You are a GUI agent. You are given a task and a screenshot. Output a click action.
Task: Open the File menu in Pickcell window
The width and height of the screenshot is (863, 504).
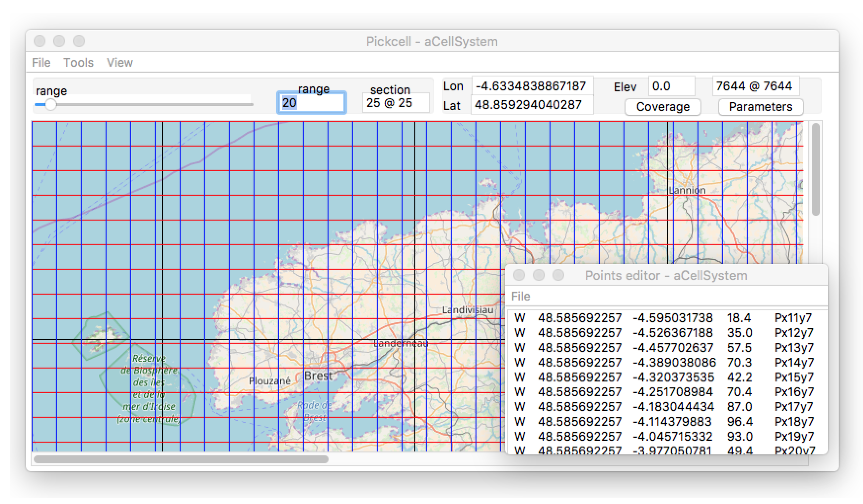coord(41,62)
